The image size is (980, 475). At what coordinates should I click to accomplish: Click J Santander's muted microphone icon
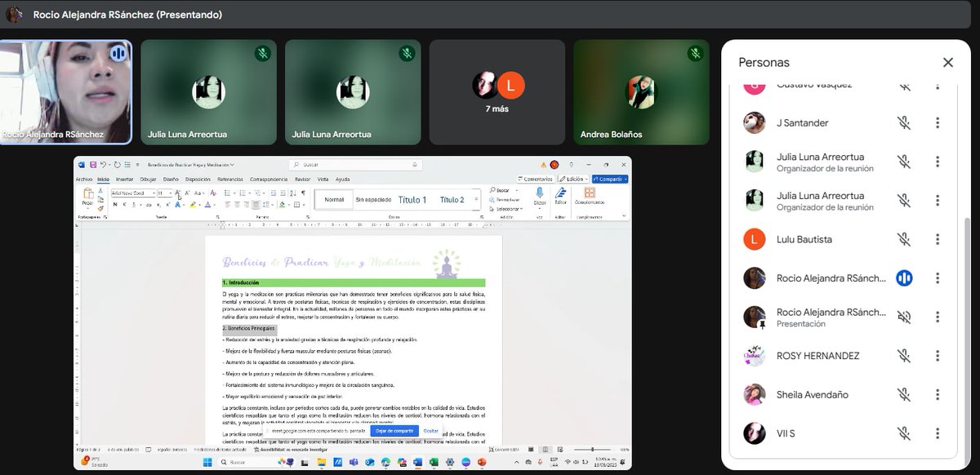(903, 122)
